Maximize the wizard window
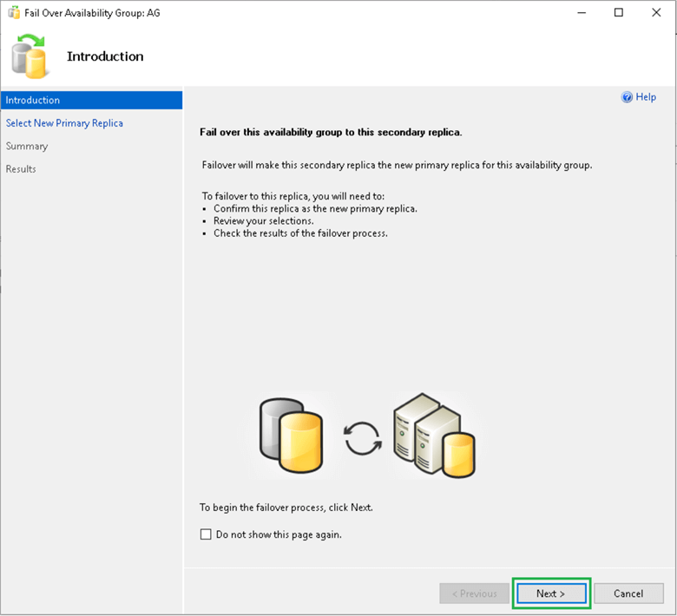Viewport: 677px width, 616px height. pos(619,13)
